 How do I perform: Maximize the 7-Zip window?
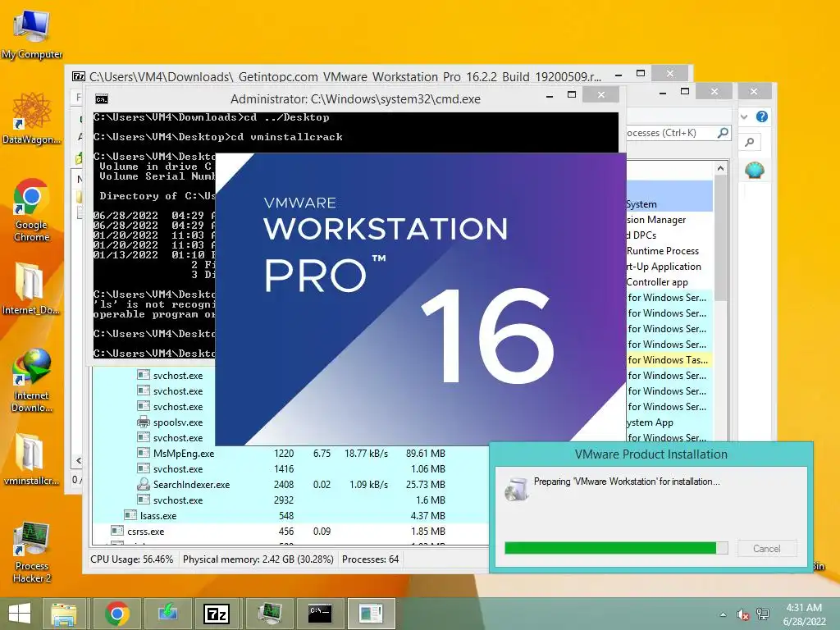tap(640, 73)
